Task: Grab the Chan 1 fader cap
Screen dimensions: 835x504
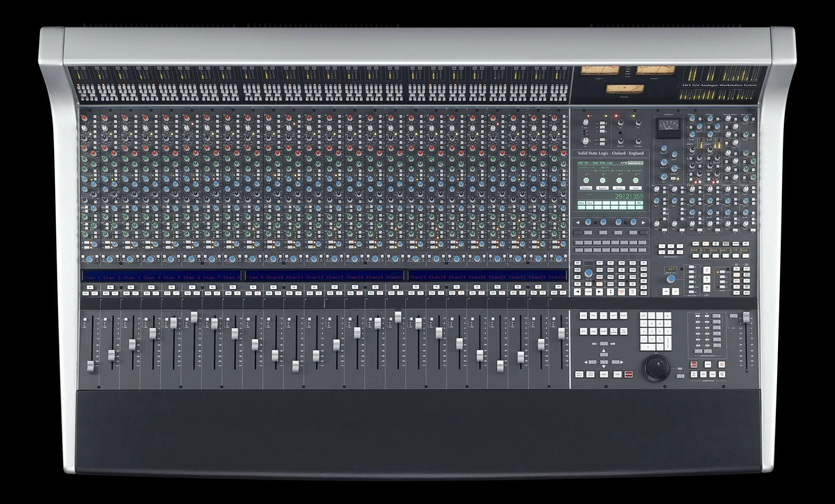Action: pyautogui.click(x=90, y=366)
